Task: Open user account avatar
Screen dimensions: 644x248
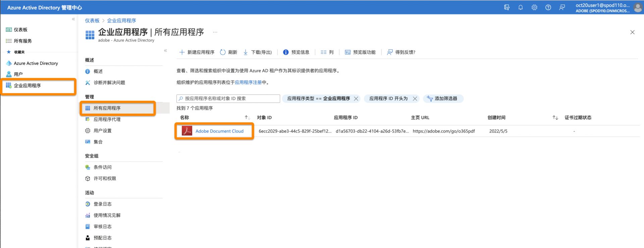Action: [x=638, y=7]
